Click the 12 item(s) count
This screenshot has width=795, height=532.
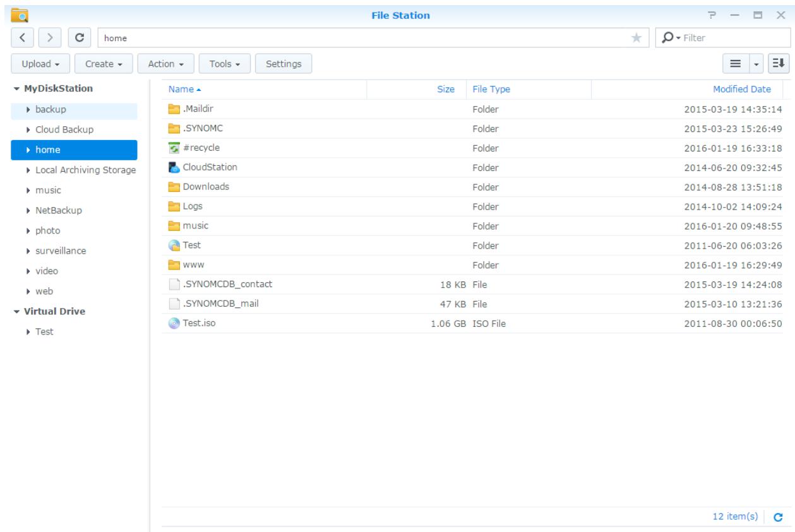pyautogui.click(x=736, y=517)
